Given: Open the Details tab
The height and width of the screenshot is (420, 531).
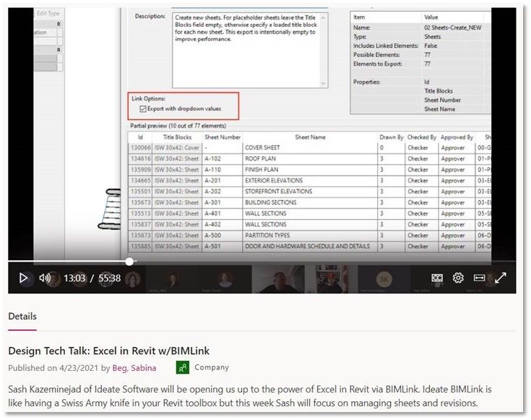Looking at the screenshot, I should [22, 317].
